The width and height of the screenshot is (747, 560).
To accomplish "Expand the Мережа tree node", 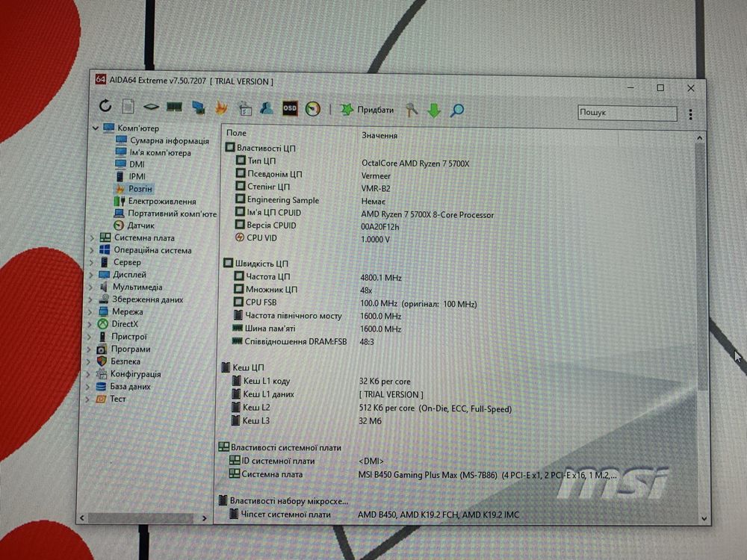I will pos(90,312).
